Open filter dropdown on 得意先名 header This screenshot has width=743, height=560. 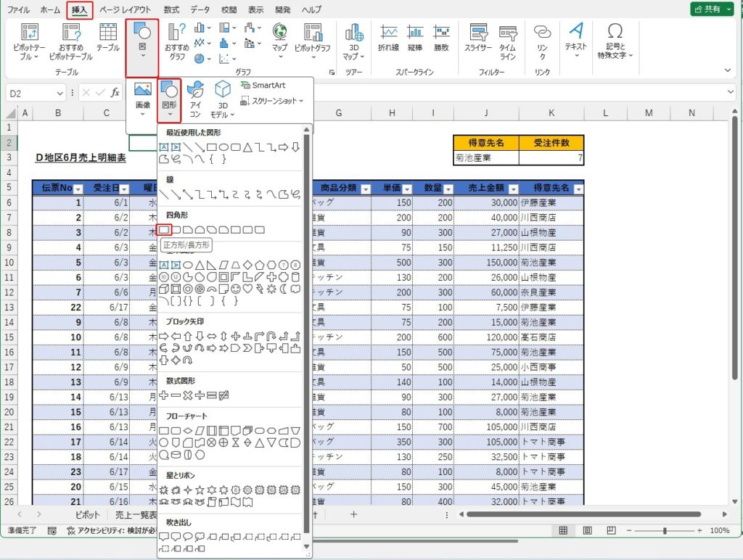click(x=578, y=189)
